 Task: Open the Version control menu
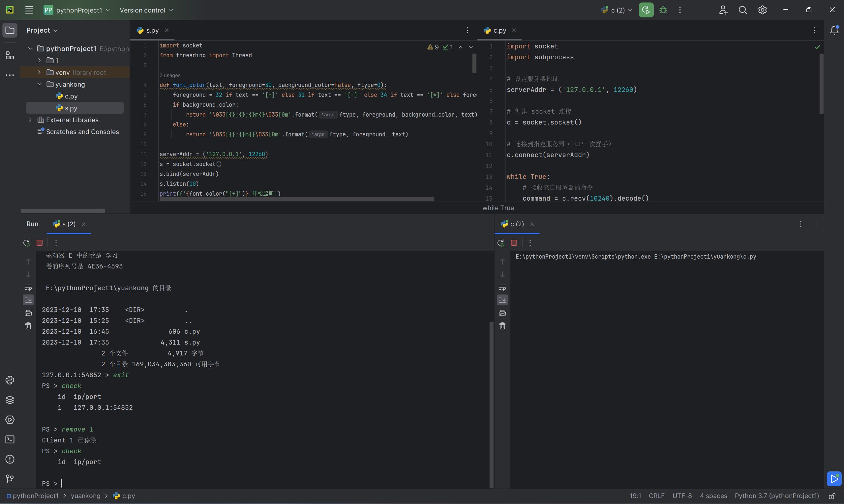tap(146, 10)
